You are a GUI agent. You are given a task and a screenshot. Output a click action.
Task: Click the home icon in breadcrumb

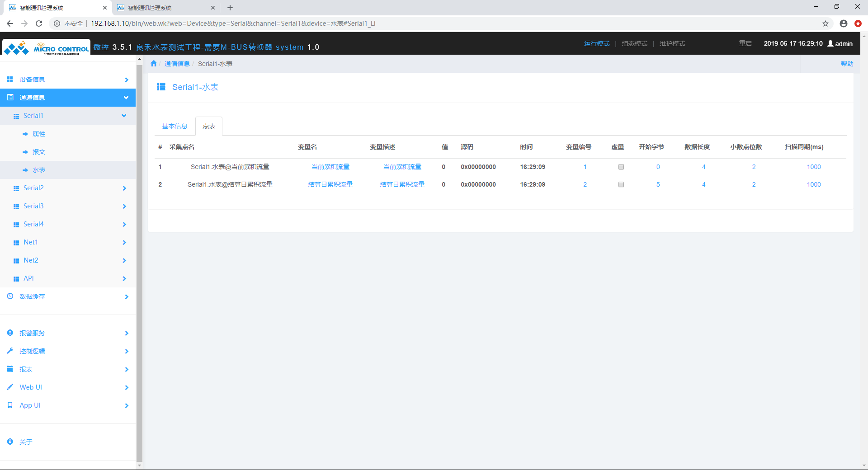tap(154, 64)
